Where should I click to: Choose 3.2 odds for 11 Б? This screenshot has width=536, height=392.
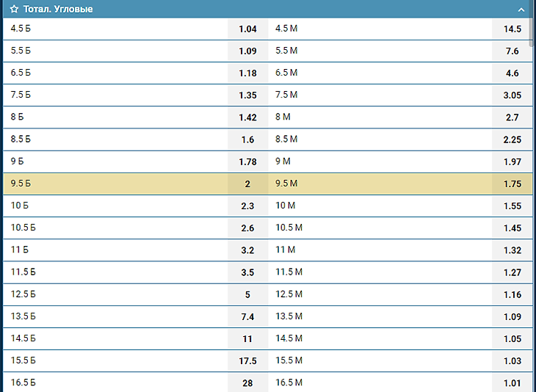tap(248, 250)
